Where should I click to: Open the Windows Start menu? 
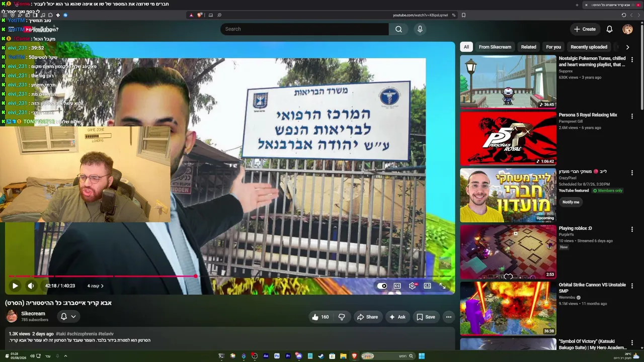click(x=422, y=356)
